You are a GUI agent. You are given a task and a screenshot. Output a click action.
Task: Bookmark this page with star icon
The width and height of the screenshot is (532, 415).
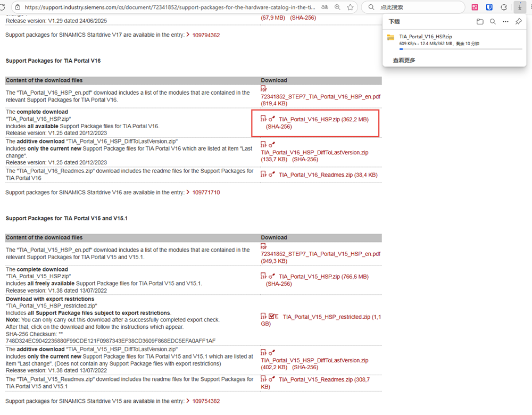point(350,7)
